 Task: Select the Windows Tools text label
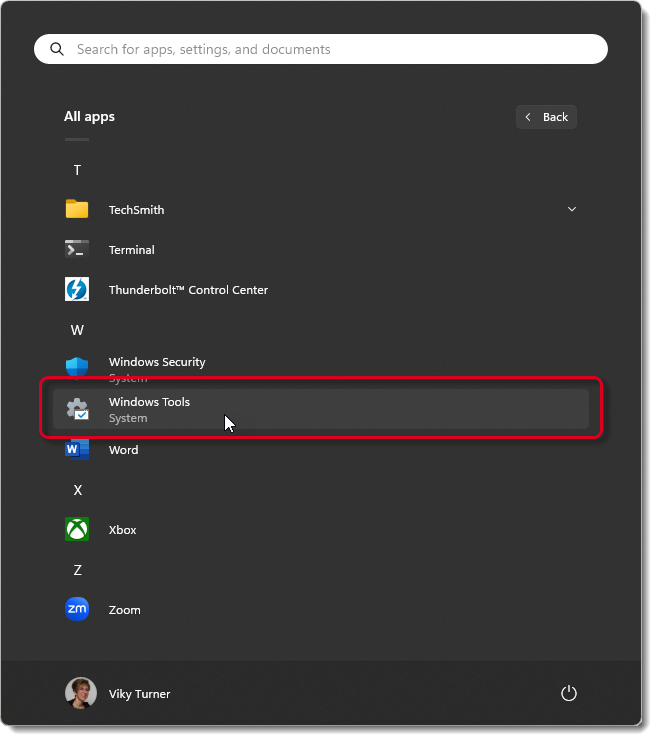tap(149, 402)
